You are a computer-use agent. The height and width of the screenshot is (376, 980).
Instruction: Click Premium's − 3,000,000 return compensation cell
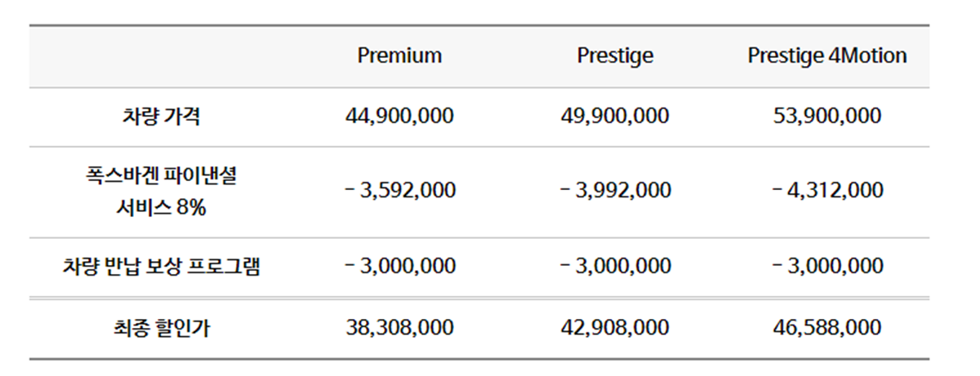coord(399,267)
